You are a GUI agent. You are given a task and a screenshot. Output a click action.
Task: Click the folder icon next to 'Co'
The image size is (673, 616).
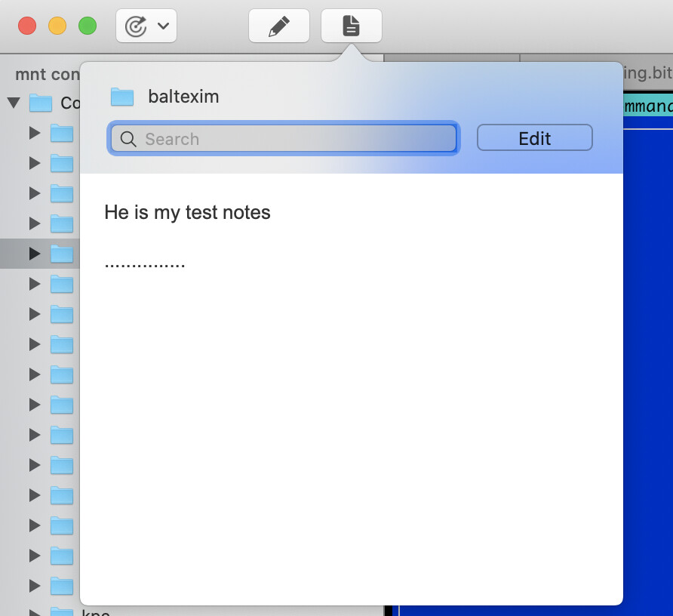click(x=41, y=103)
